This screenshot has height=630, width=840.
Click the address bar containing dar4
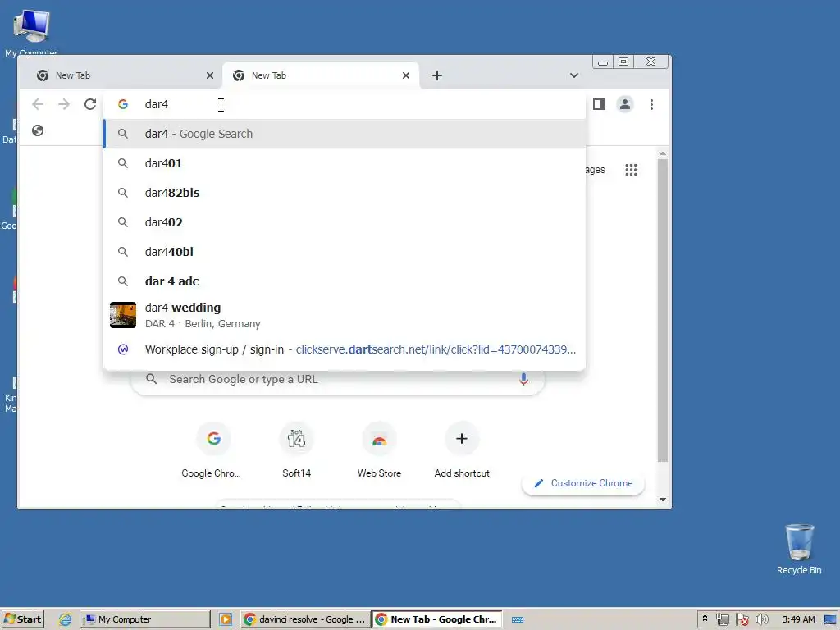pos(345,104)
